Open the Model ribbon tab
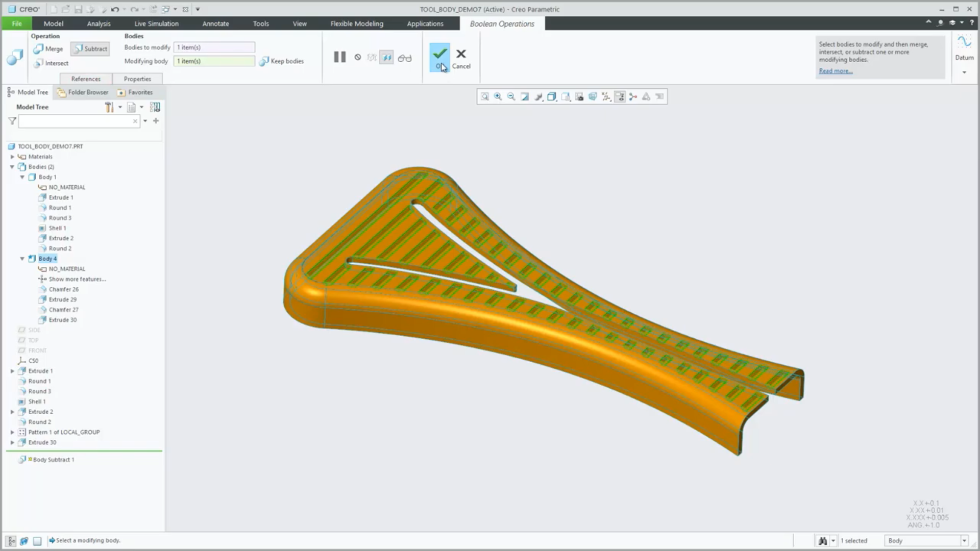 [54, 23]
